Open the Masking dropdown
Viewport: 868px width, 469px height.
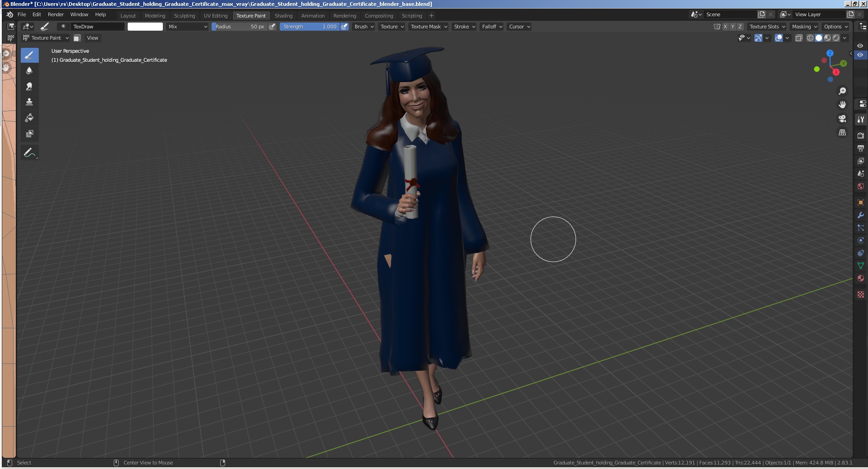pos(804,27)
